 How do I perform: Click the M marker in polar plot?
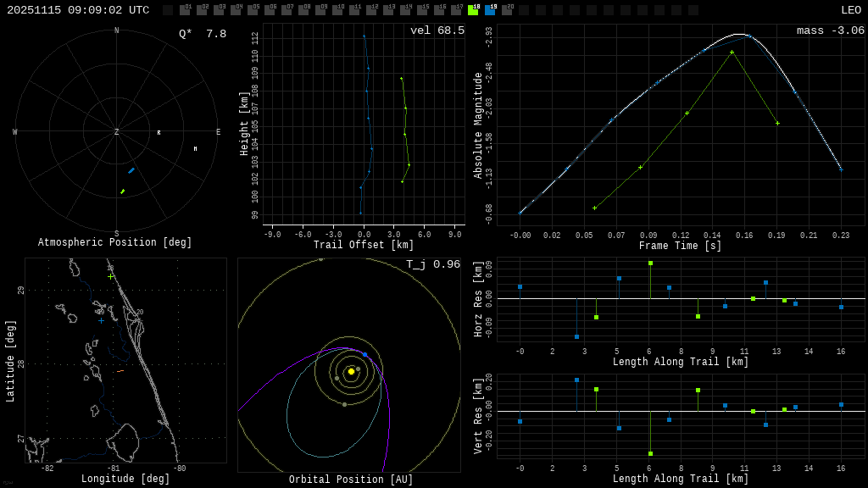tap(195, 149)
